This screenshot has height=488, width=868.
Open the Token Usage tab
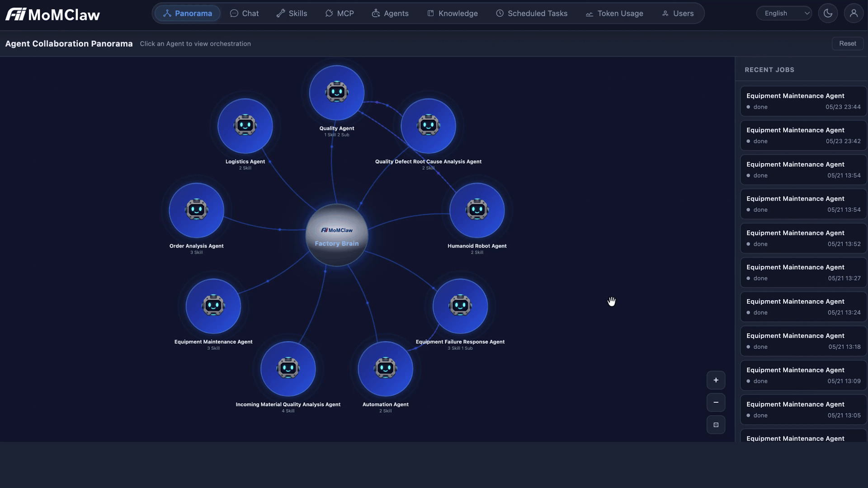point(614,13)
